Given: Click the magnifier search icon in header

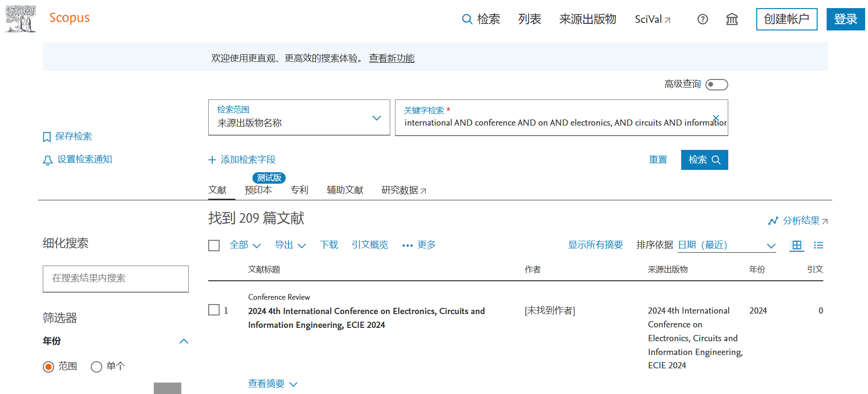Looking at the screenshot, I should 467,19.
